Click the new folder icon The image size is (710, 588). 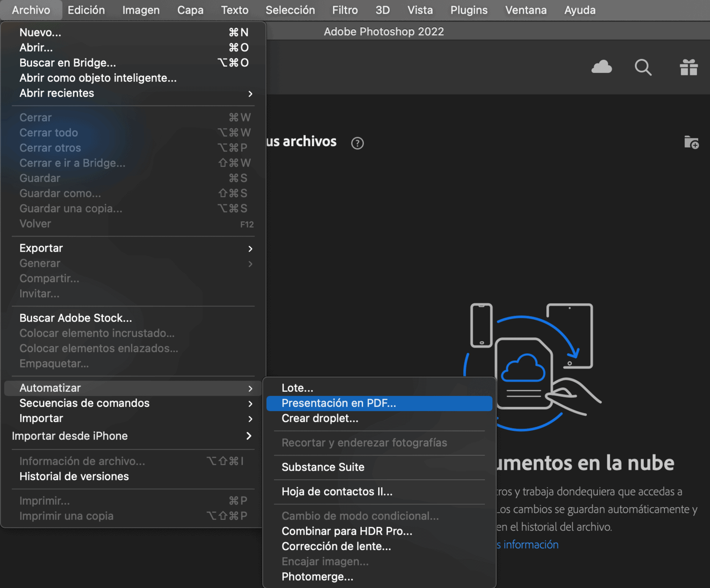click(692, 142)
